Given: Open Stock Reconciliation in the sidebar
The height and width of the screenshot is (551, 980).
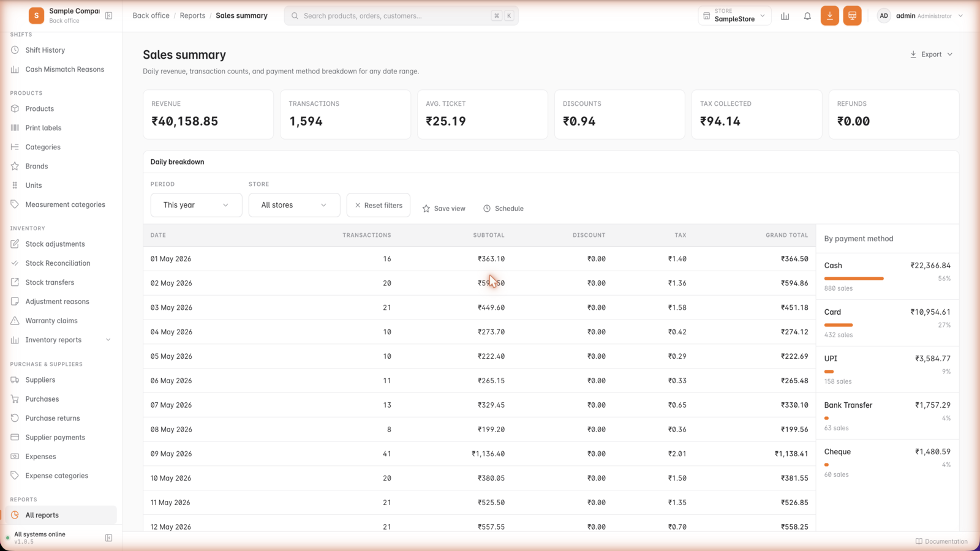Looking at the screenshot, I should point(58,263).
